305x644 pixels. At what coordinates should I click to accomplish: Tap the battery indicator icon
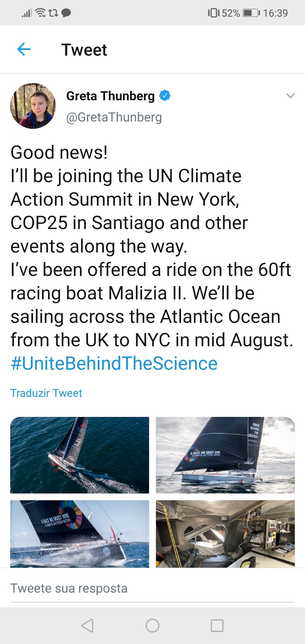point(251,13)
